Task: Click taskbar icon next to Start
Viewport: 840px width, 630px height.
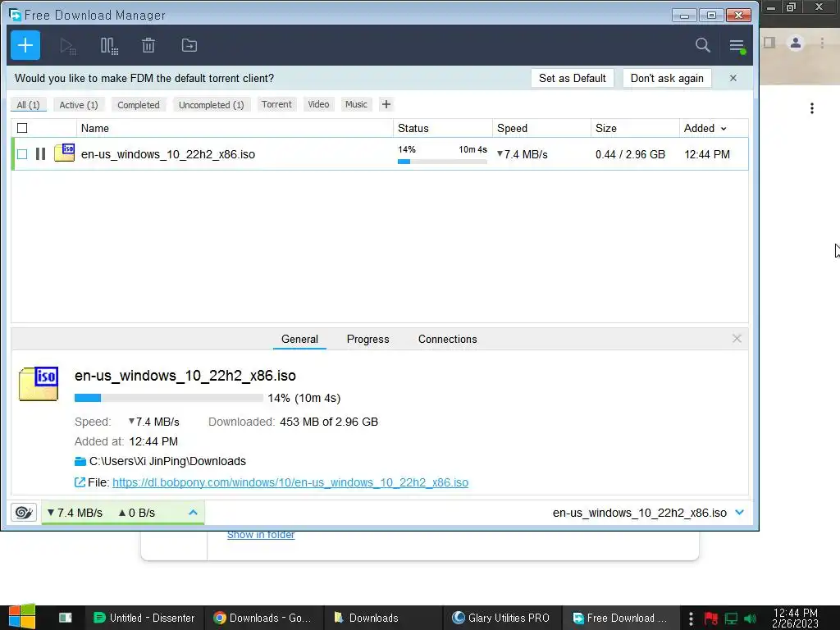Action: tap(66, 618)
